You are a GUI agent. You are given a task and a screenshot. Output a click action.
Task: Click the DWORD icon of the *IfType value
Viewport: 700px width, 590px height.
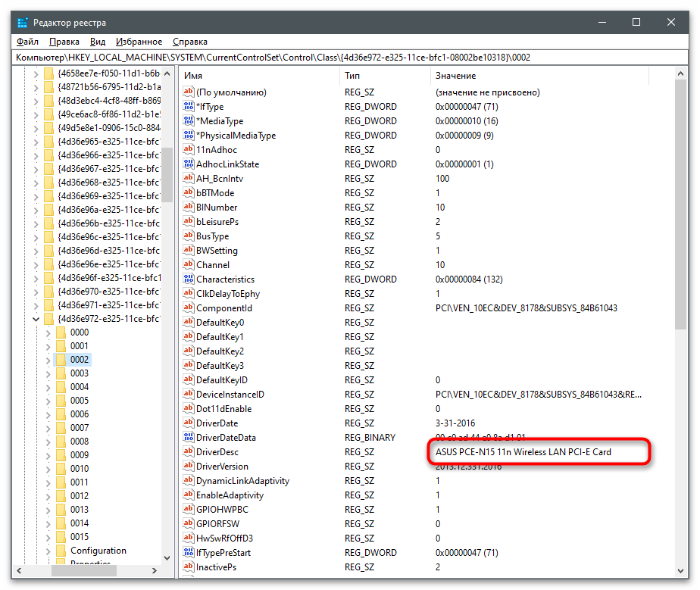pos(189,106)
